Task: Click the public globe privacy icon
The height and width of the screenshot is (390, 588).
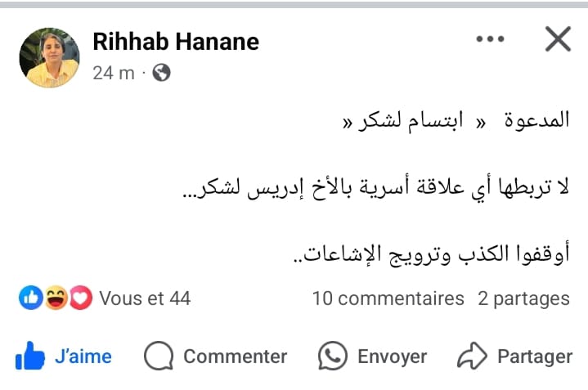Action: pyautogui.click(x=161, y=73)
